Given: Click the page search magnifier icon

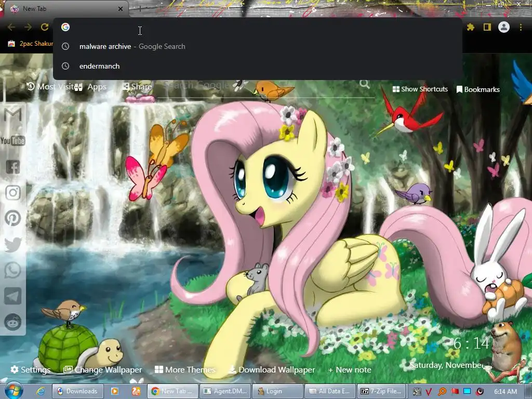Looking at the screenshot, I should pyautogui.click(x=364, y=84).
